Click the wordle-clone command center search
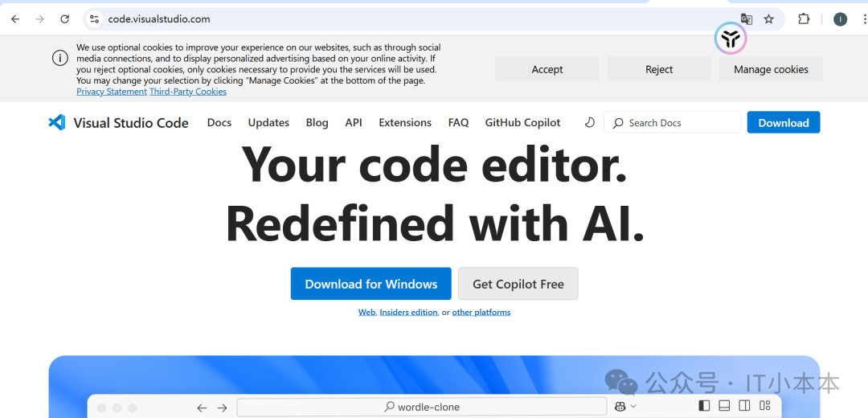Screen dimensions: 868x418 422,407
